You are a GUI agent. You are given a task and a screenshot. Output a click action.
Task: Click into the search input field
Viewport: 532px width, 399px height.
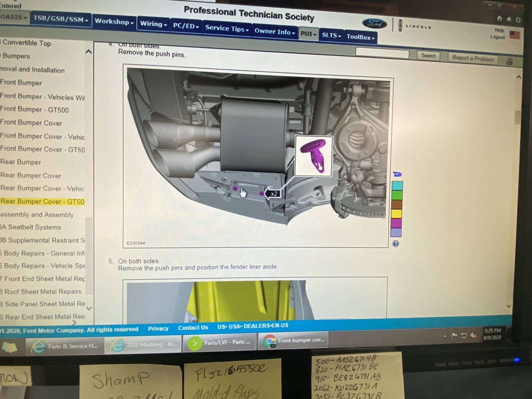(x=382, y=53)
